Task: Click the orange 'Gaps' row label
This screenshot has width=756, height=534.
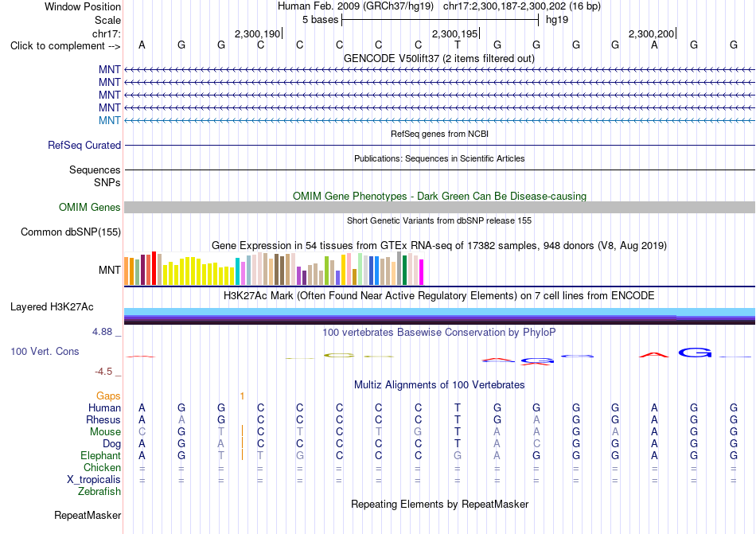Action: pyautogui.click(x=108, y=396)
